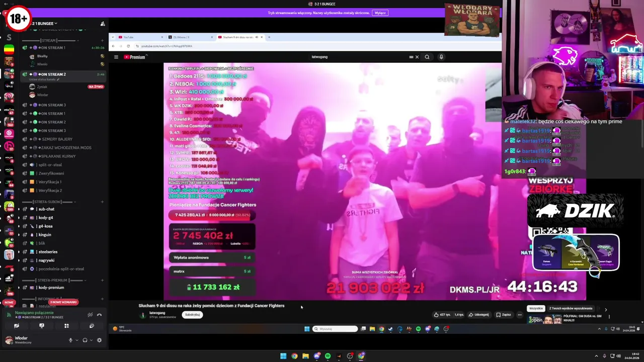Expand the 3 2 1 BUNGEE server menu
Viewport: 644px width, 362px height.
coord(45,24)
